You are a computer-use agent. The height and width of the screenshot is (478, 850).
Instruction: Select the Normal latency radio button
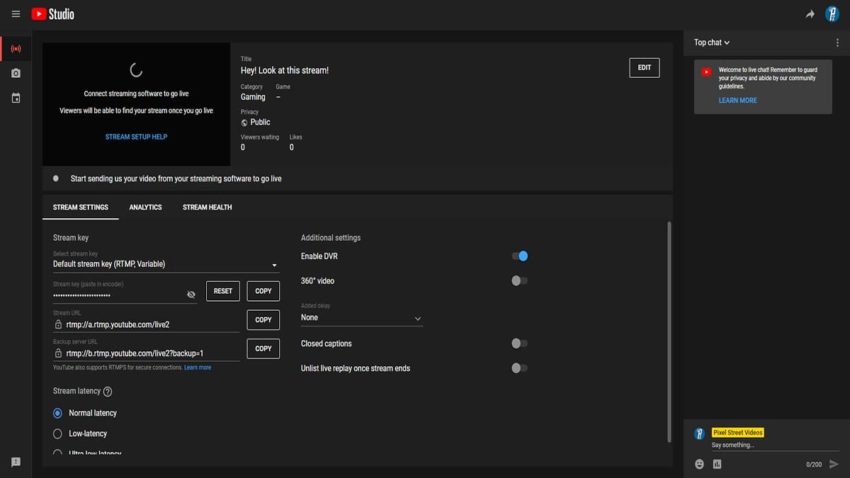(57, 413)
